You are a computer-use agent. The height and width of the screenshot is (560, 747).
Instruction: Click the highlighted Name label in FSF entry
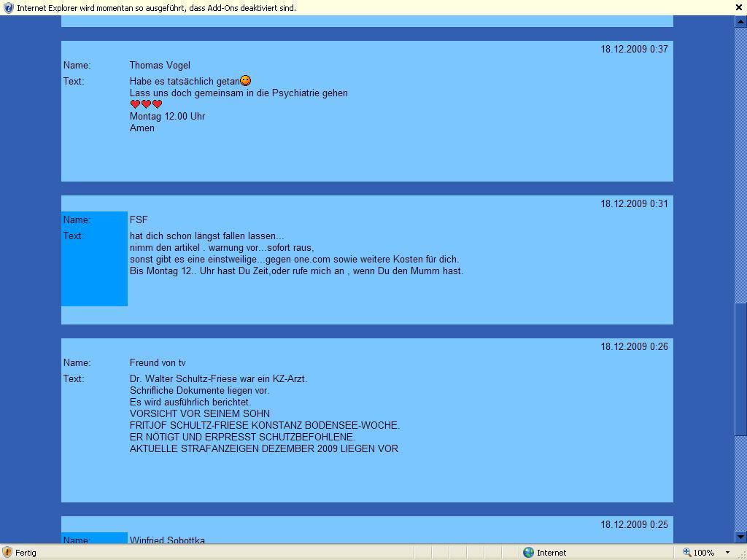pos(77,219)
